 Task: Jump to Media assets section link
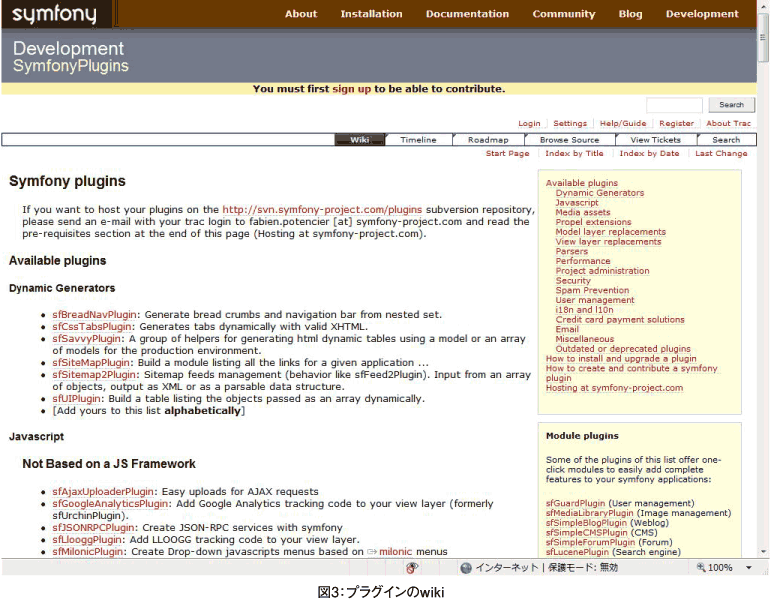point(583,212)
